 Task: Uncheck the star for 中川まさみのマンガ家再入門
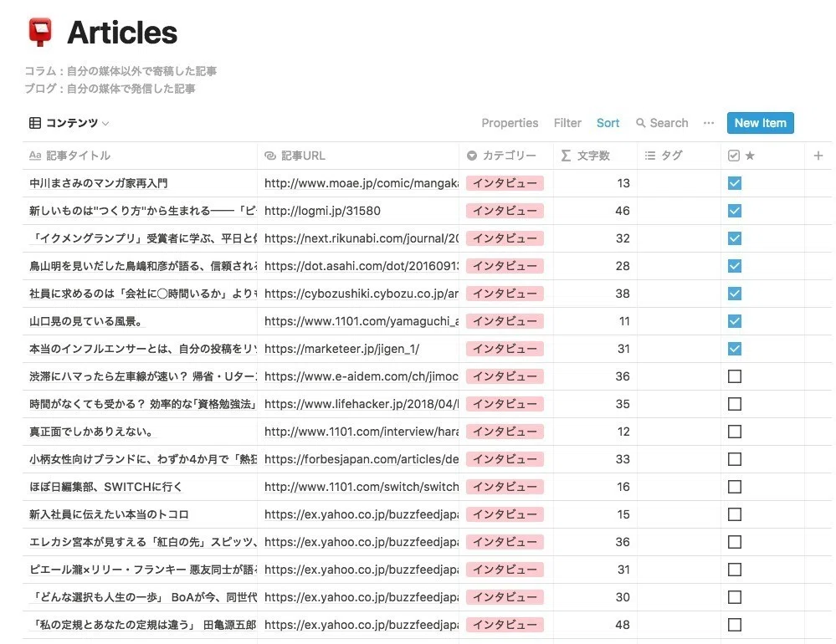click(734, 183)
